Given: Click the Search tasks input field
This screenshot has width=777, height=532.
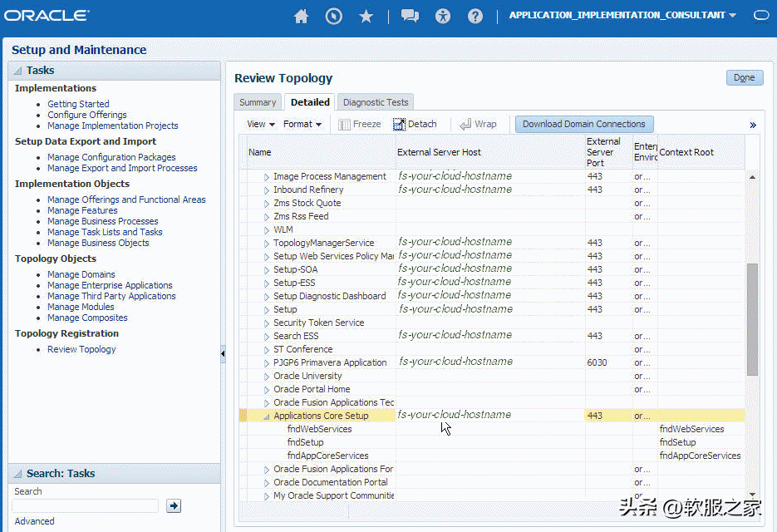Looking at the screenshot, I should (85, 505).
